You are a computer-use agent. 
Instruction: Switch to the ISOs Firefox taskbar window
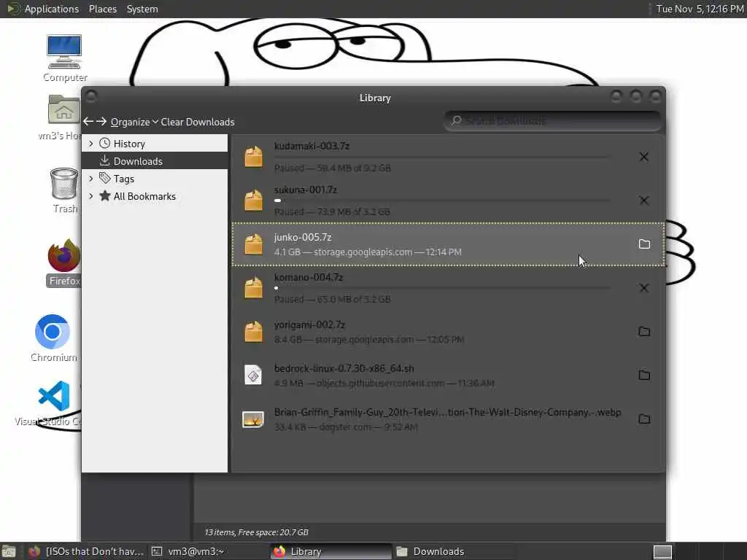(x=86, y=551)
